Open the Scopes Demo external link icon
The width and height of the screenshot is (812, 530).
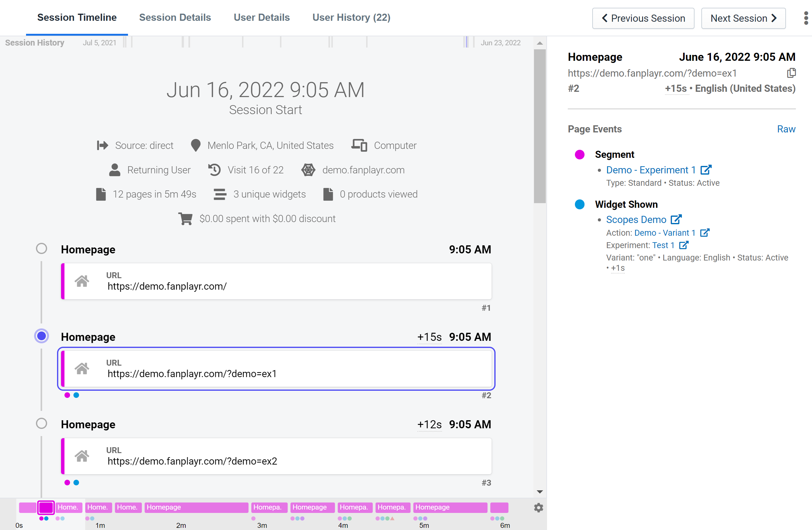676,219
